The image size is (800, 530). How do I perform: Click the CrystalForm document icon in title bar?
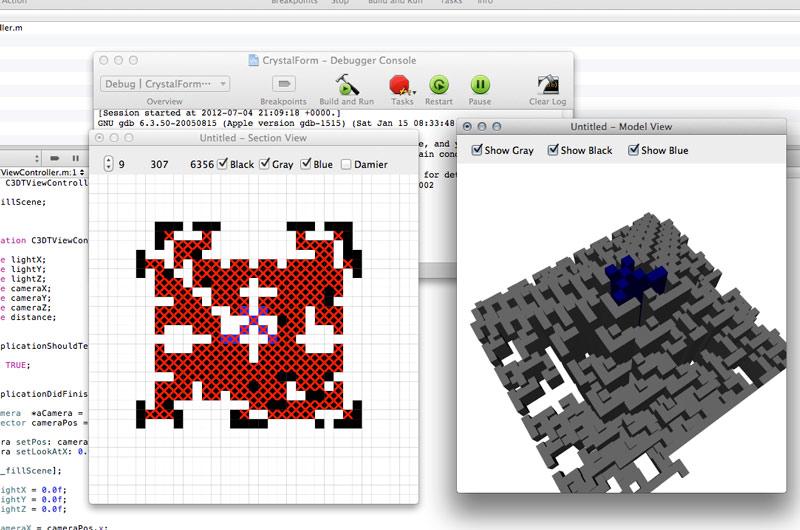pos(252,61)
